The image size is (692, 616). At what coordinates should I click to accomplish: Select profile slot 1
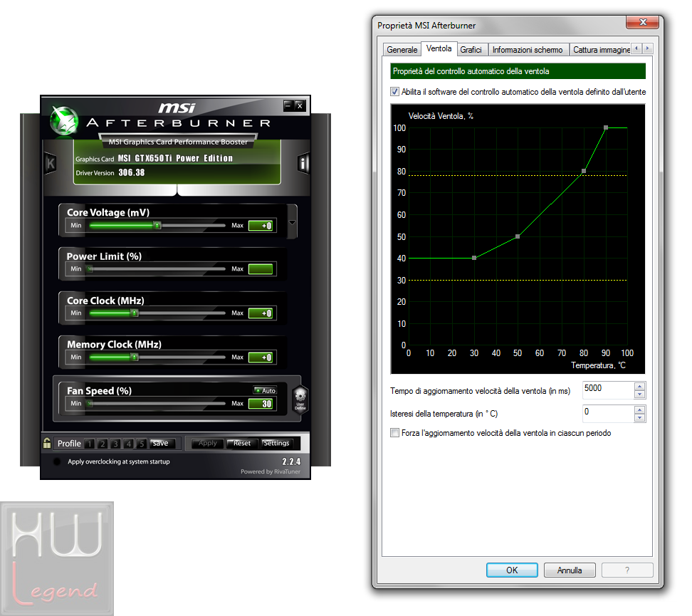(x=89, y=444)
